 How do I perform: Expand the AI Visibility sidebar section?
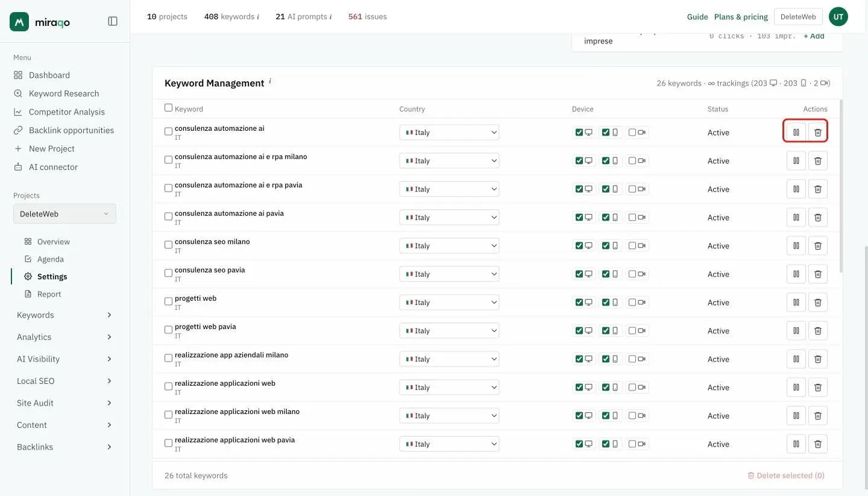[x=64, y=359]
